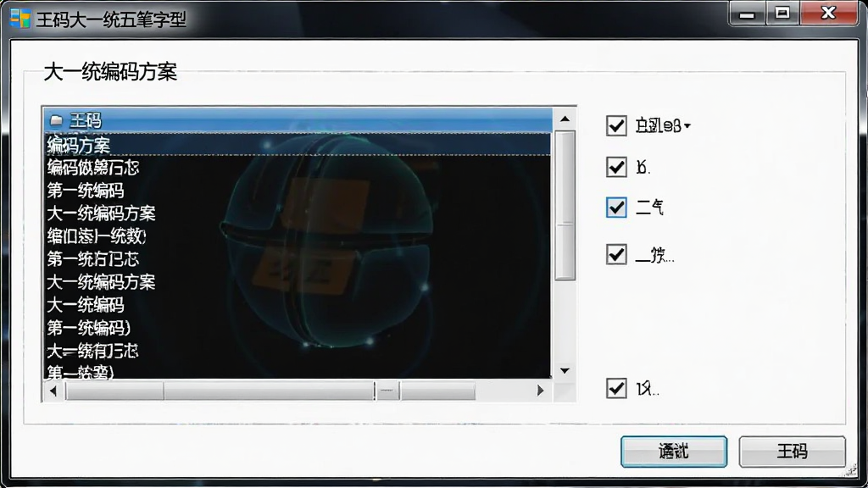The width and height of the screenshot is (868, 488).
Task: Open the dropdown arrow beside the first checkbox label
Action: [x=687, y=126]
